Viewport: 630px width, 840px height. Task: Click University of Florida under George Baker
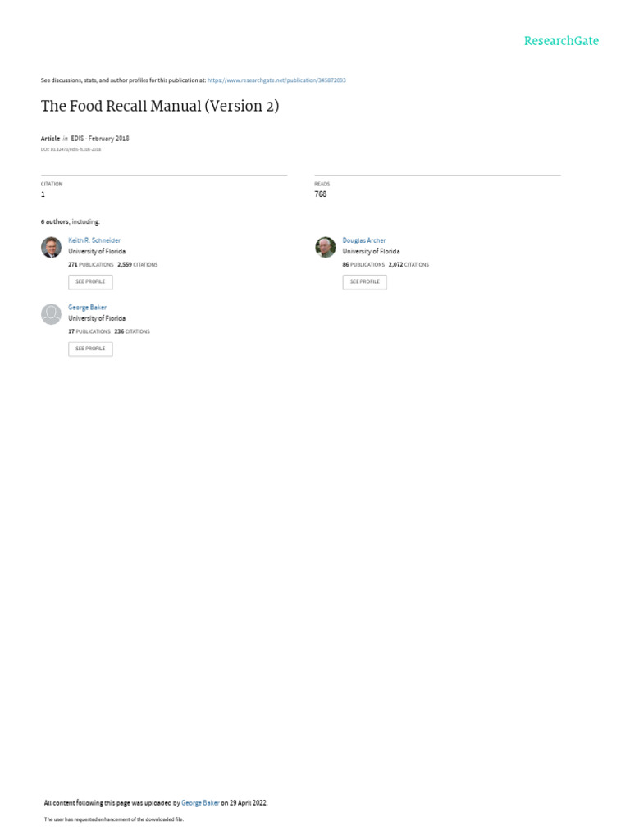coord(97,318)
